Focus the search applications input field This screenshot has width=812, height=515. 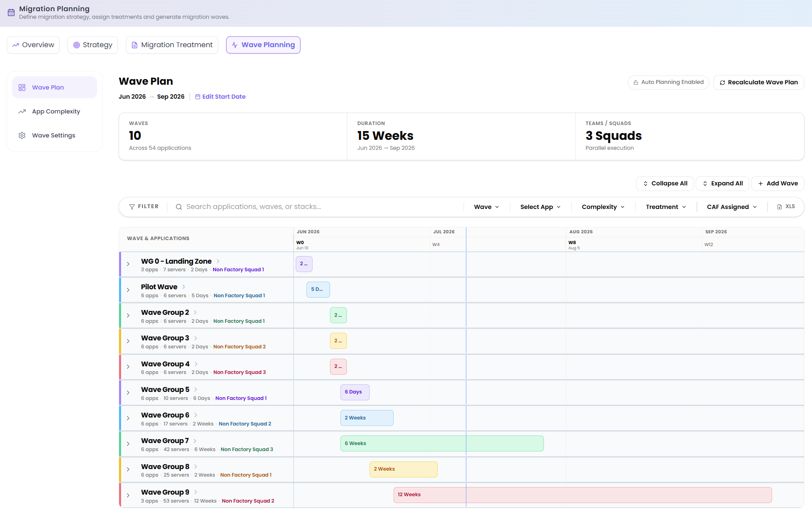(x=320, y=207)
